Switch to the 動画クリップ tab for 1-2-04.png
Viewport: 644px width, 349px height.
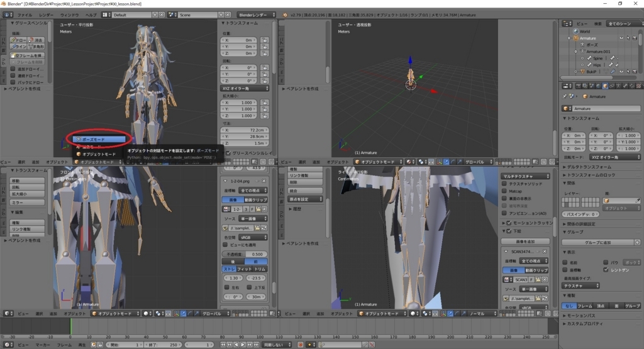[256, 200]
